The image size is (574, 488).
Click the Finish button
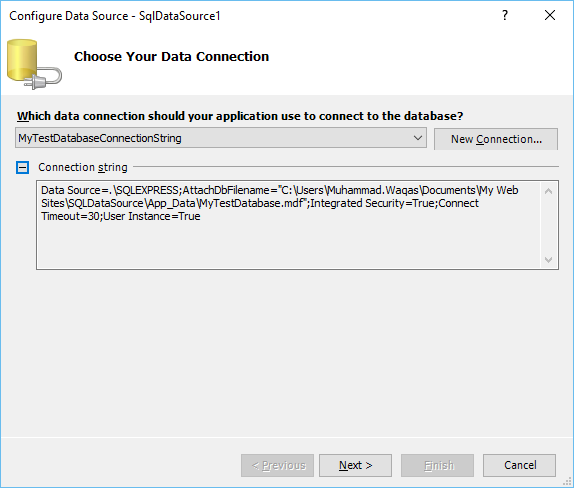437,465
